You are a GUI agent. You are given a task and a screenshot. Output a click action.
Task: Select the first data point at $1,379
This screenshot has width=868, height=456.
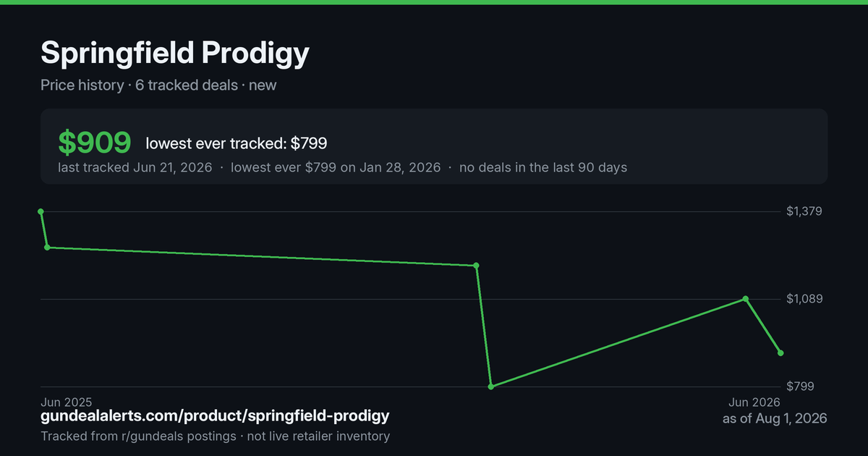41,211
